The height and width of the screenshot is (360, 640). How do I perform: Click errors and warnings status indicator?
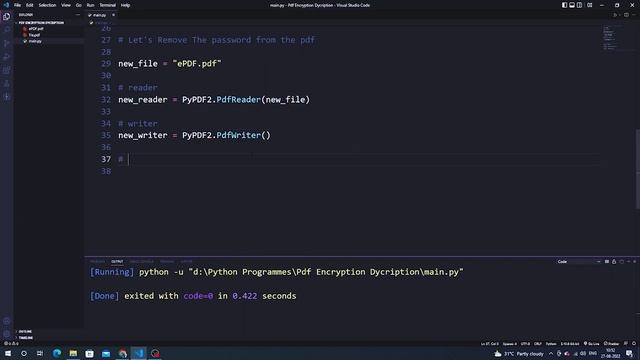click(11, 344)
